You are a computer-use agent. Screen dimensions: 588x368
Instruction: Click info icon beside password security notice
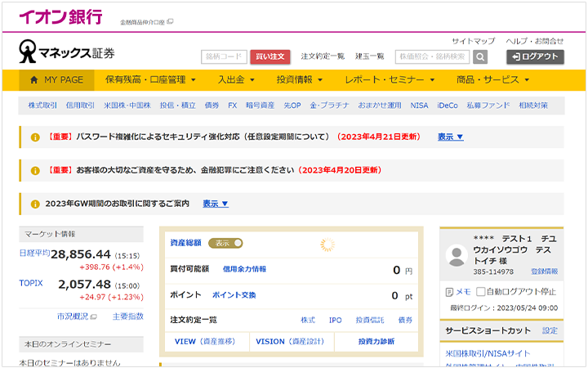point(35,137)
